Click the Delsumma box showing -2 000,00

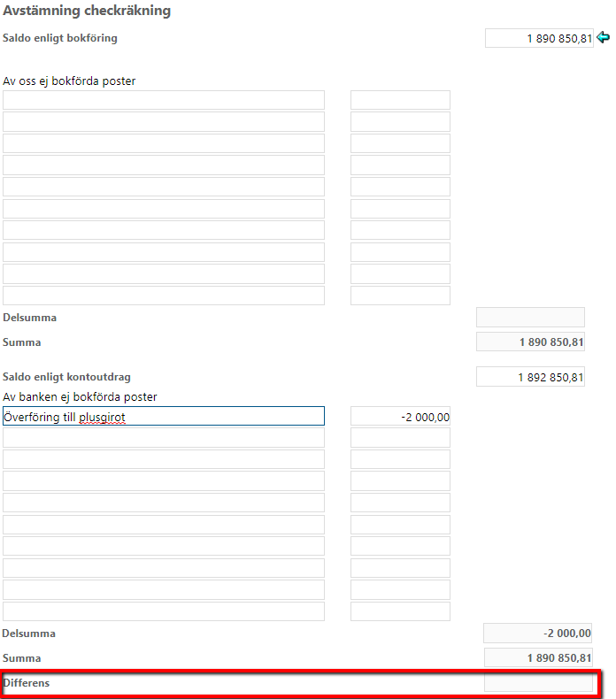tap(537, 633)
